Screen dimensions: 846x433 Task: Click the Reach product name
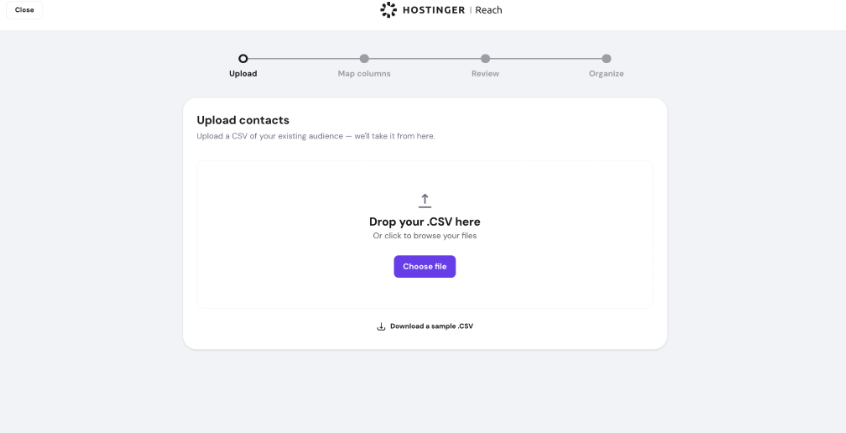[x=489, y=10]
